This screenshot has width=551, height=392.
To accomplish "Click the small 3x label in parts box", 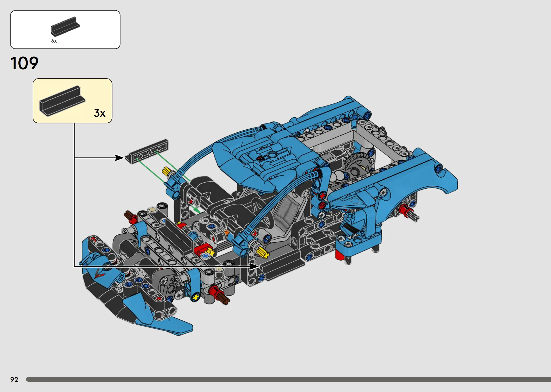I will [54, 41].
